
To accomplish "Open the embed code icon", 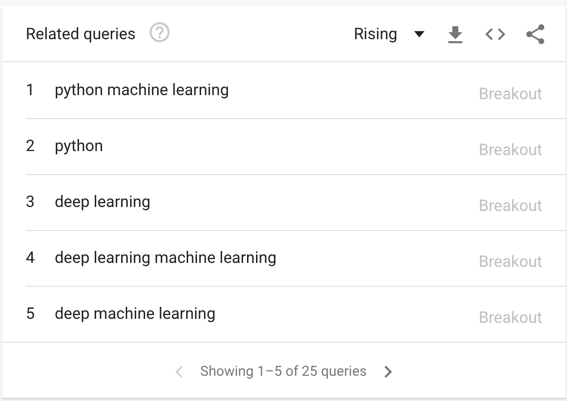I will click(x=495, y=34).
